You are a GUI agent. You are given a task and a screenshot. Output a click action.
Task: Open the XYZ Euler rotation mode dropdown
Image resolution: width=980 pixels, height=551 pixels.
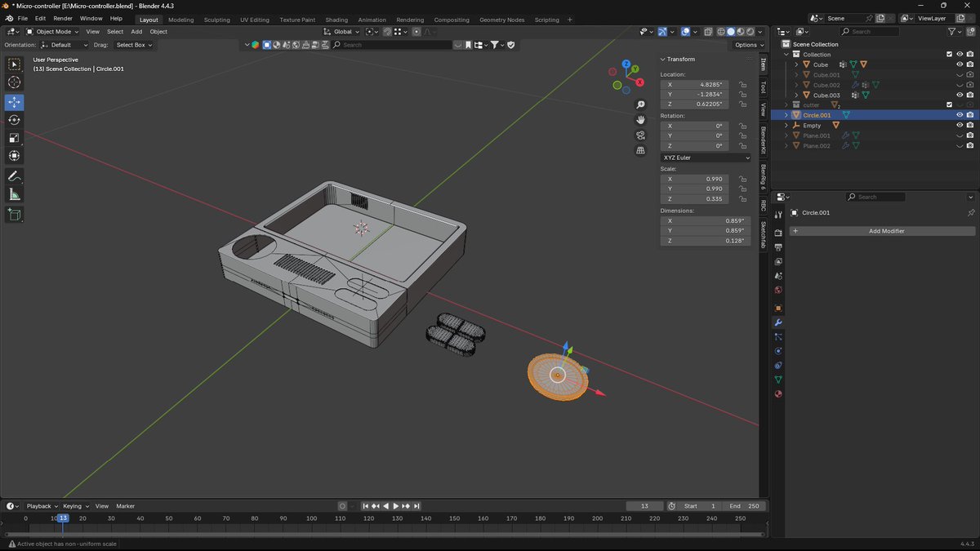click(706, 158)
